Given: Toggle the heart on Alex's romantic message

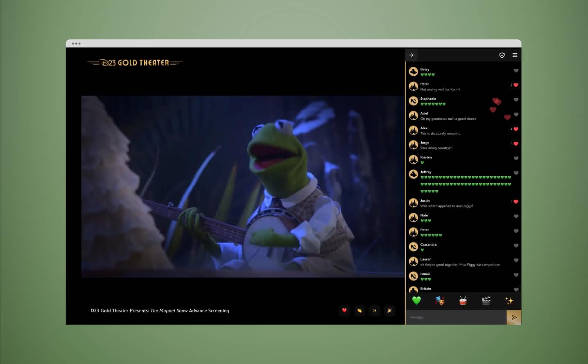Looking at the screenshot, I should pyautogui.click(x=516, y=129).
